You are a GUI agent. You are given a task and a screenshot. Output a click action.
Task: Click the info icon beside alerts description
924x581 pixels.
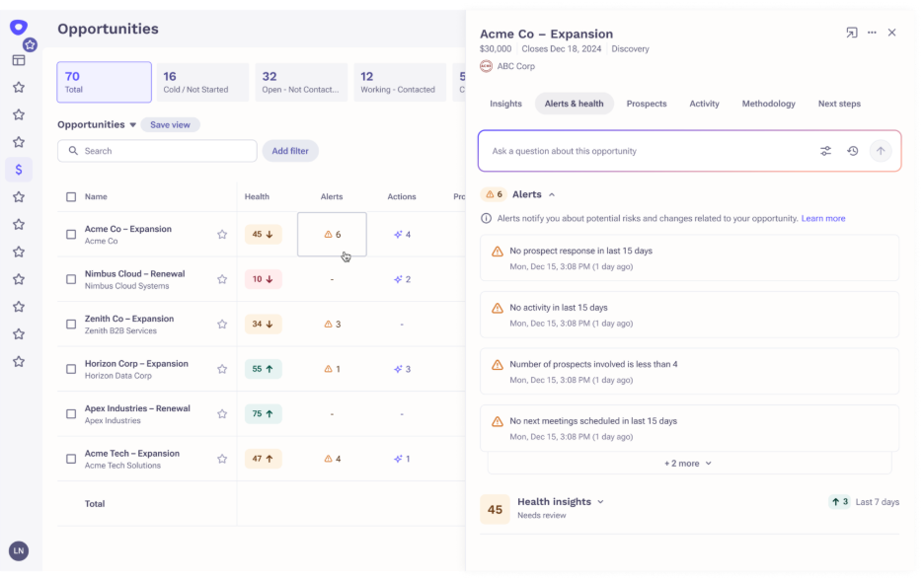click(x=486, y=218)
